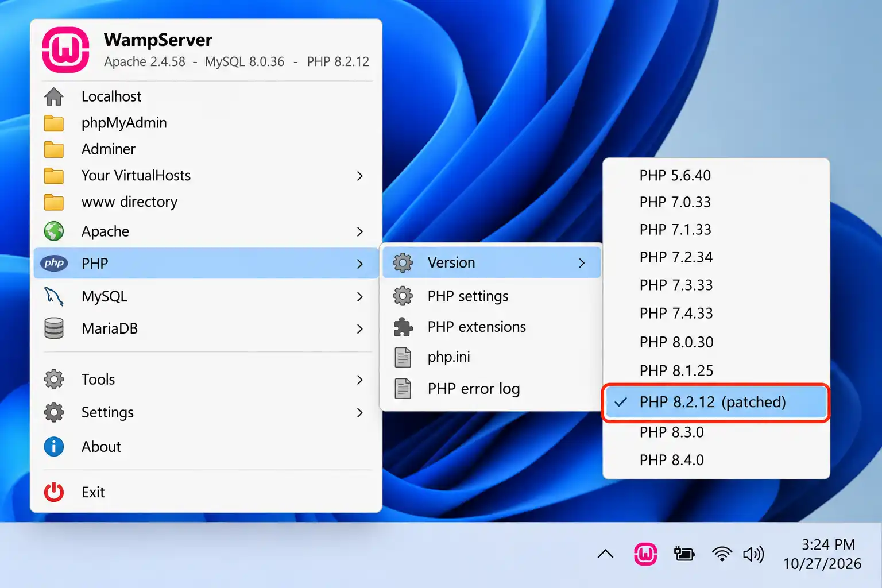Open the Version submenu item
The width and height of the screenshot is (882, 588).
click(492, 262)
